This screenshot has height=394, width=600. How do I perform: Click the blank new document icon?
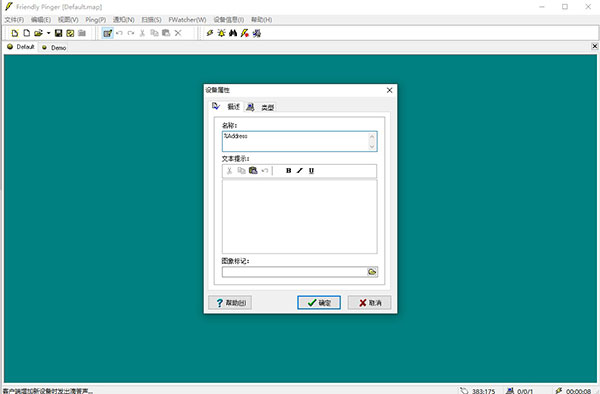click(26, 33)
